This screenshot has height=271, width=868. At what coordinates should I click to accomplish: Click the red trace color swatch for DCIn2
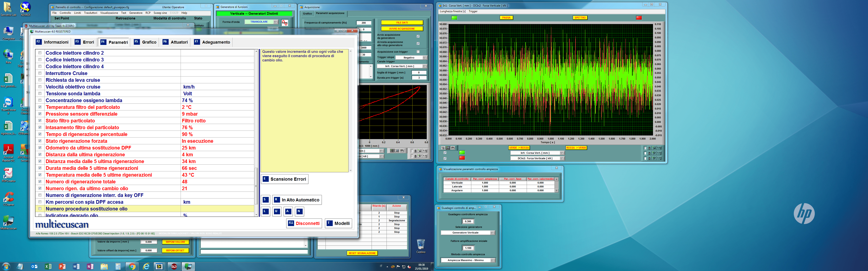click(x=462, y=158)
